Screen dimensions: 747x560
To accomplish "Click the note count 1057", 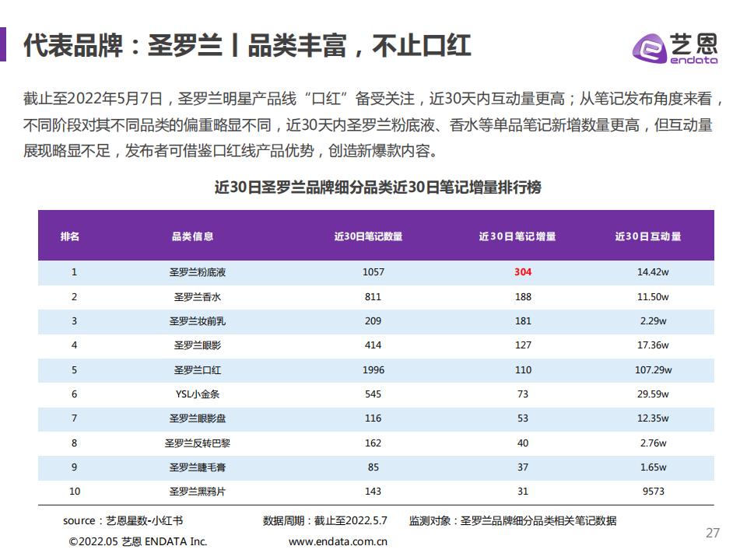I will click(x=373, y=272).
